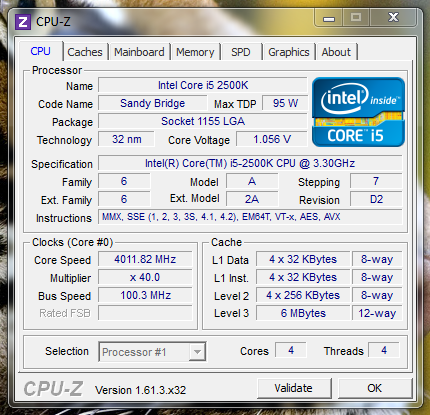Image resolution: width=430 pixels, height=415 pixels.
Task: Open the Graphics tab
Action: pyautogui.click(x=289, y=52)
